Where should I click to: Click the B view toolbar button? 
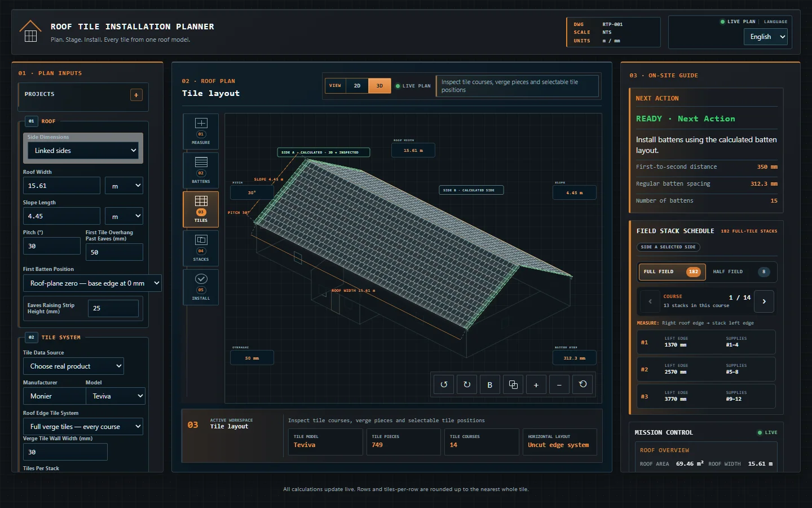pyautogui.click(x=490, y=384)
